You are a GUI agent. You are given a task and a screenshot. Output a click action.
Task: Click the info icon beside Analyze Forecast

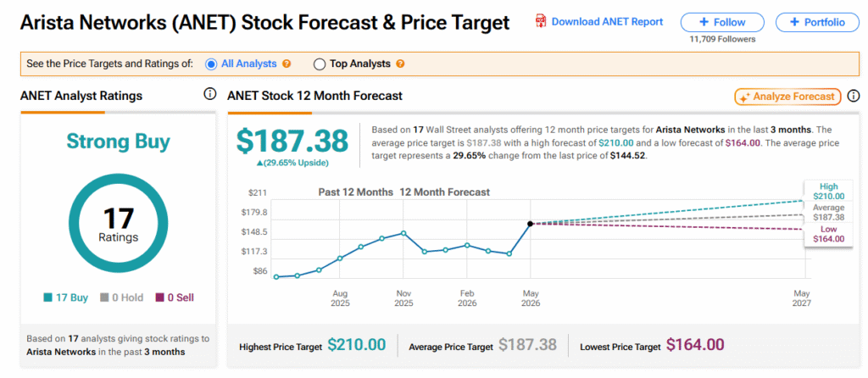[854, 96]
